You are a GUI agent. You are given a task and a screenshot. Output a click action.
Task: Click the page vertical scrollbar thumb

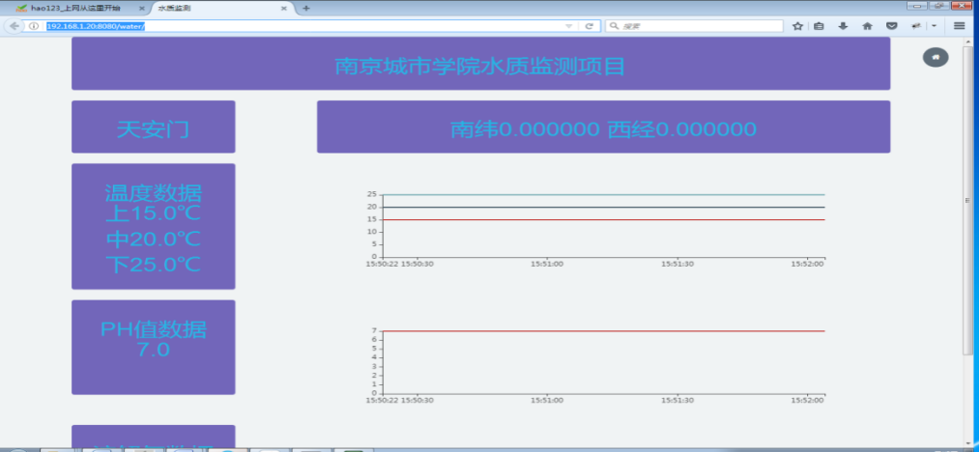tap(967, 200)
